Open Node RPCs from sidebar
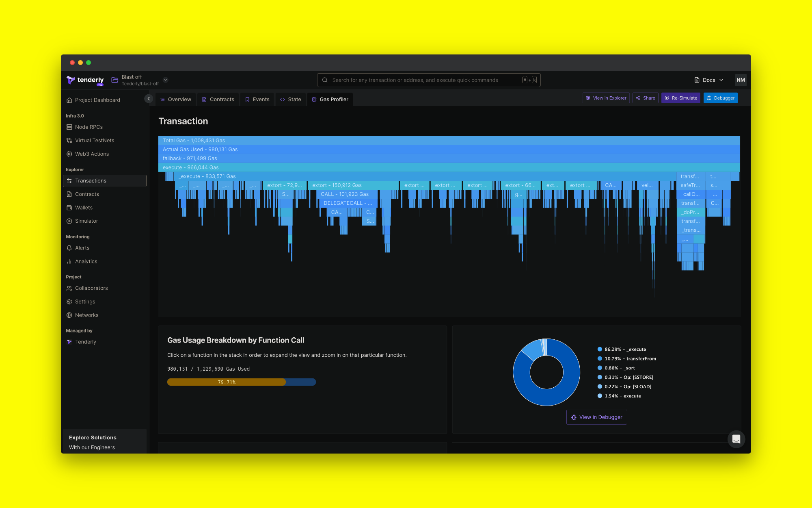The height and width of the screenshot is (508, 812). (x=89, y=127)
